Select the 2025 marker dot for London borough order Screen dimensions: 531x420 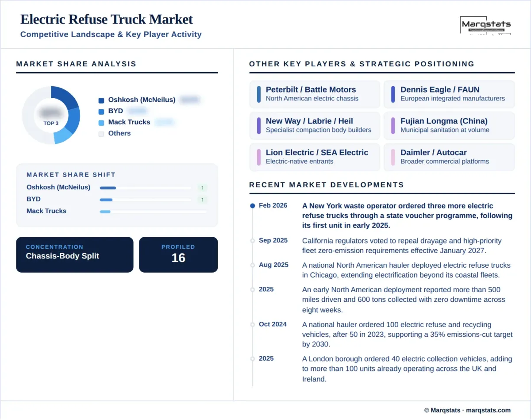coord(252,358)
